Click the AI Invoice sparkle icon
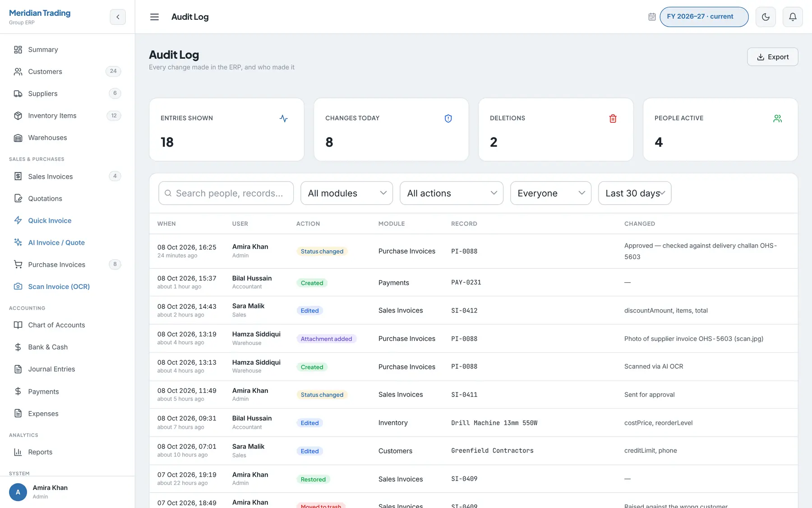The width and height of the screenshot is (812, 508). [x=18, y=242]
